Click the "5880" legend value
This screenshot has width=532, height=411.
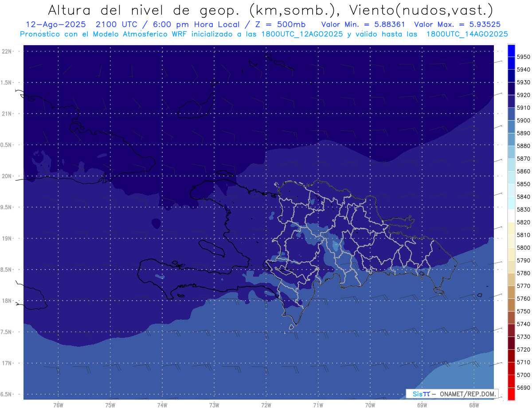pos(523,146)
